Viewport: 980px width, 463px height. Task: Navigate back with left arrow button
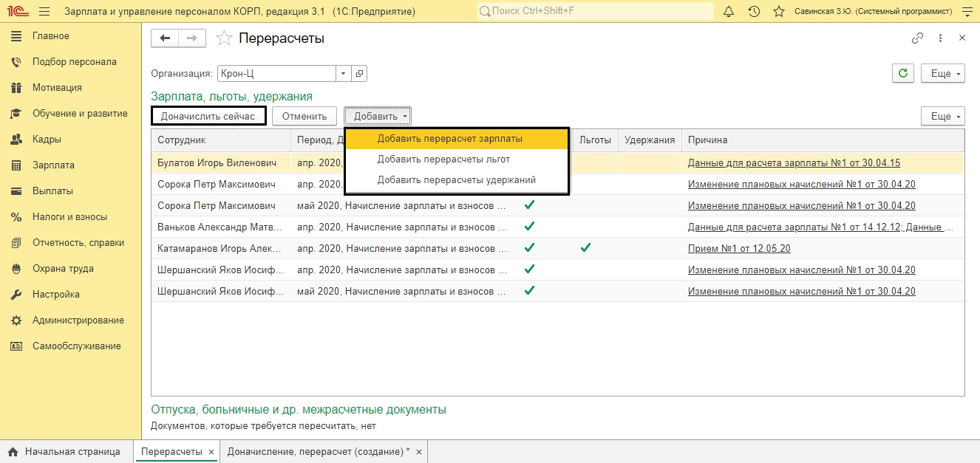(165, 38)
